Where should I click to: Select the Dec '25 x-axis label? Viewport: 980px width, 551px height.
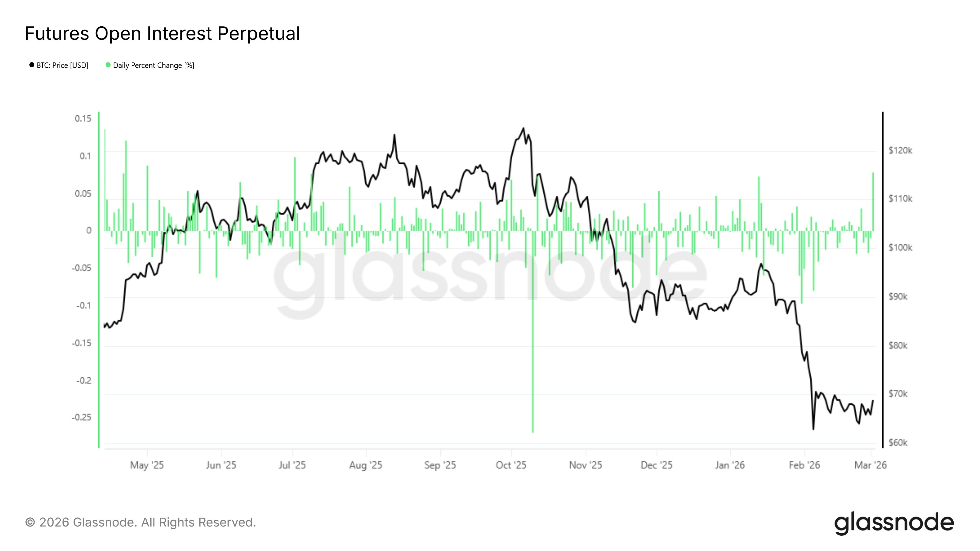[x=656, y=465]
